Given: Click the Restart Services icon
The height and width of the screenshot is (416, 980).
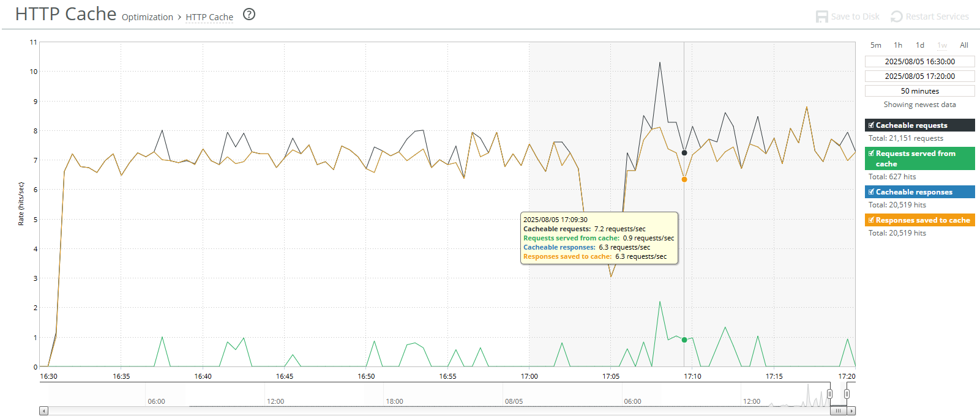Looking at the screenshot, I should pos(897,17).
